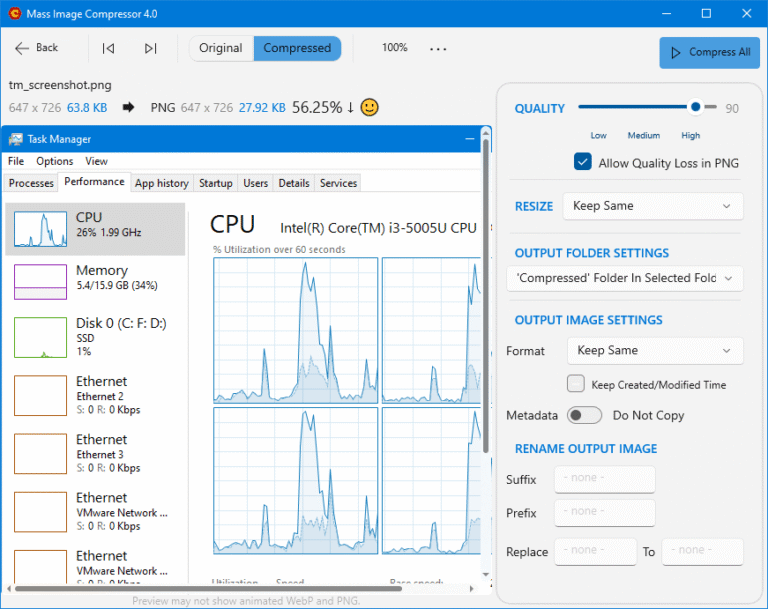The width and height of the screenshot is (768, 609).
Task: Click the Users tab in preview
Action: pos(256,183)
